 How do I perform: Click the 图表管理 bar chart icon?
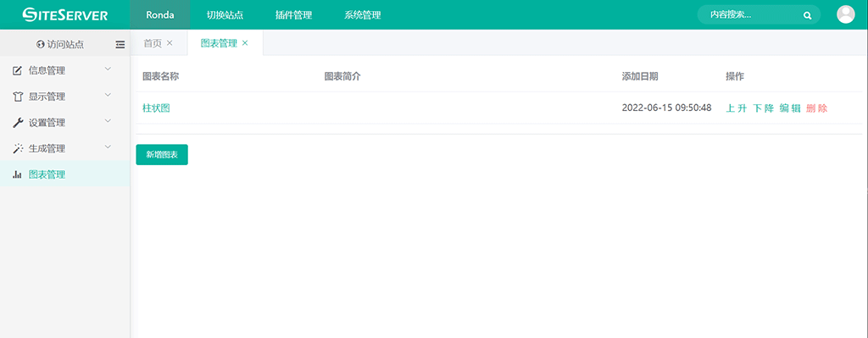17,175
